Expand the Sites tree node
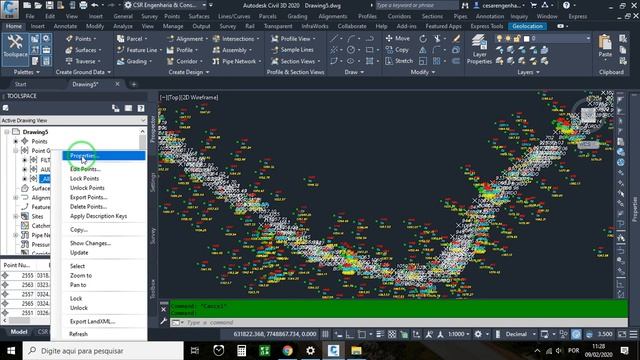The height and width of the screenshot is (360, 640). (x=16, y=216)
